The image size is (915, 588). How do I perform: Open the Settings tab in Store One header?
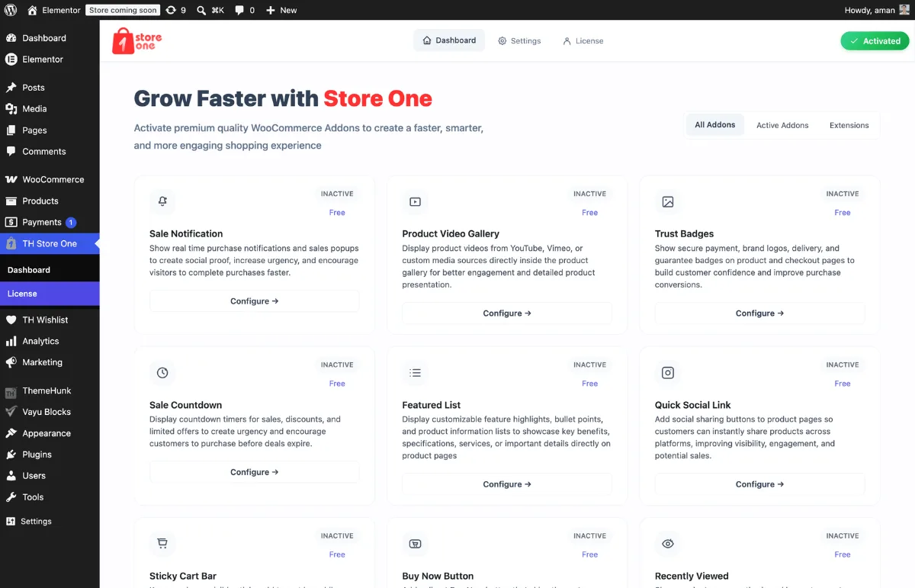[x=519, y=41]
